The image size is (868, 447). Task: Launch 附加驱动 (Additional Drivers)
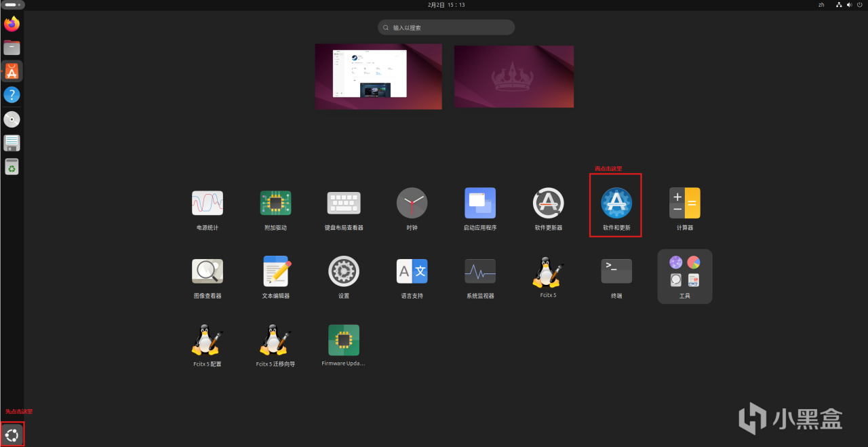point(276,210)
